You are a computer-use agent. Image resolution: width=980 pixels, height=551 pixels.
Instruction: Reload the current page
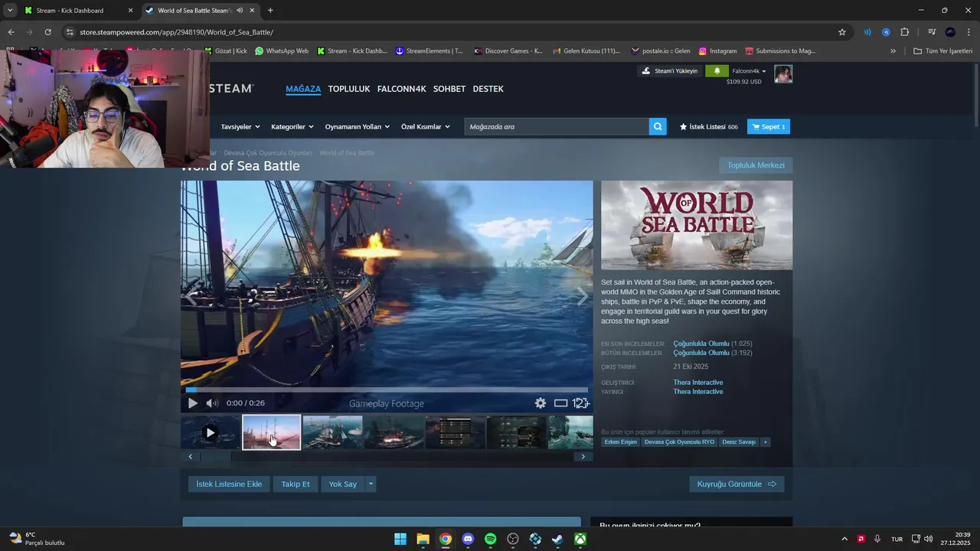47,32
